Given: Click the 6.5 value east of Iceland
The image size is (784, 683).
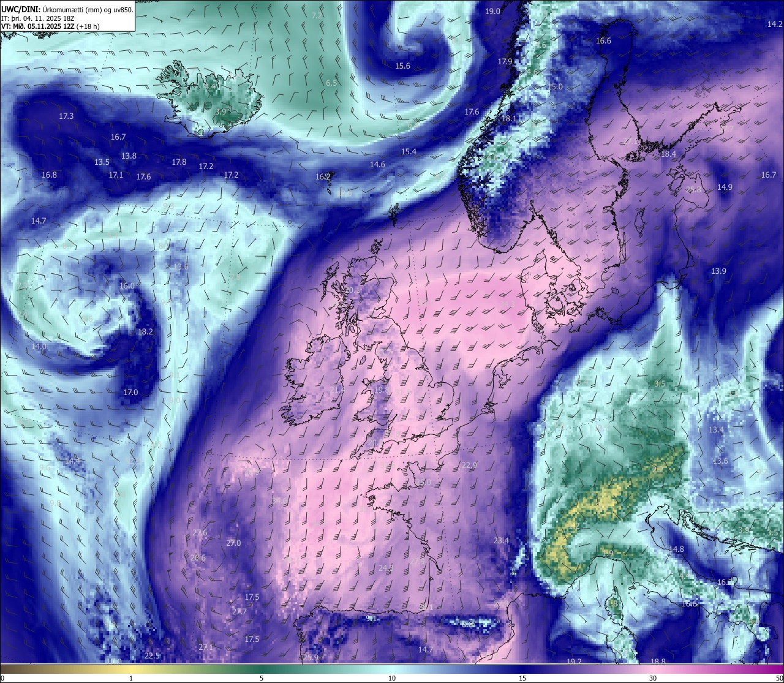Looking at the screenshot, I should point(331,83).
